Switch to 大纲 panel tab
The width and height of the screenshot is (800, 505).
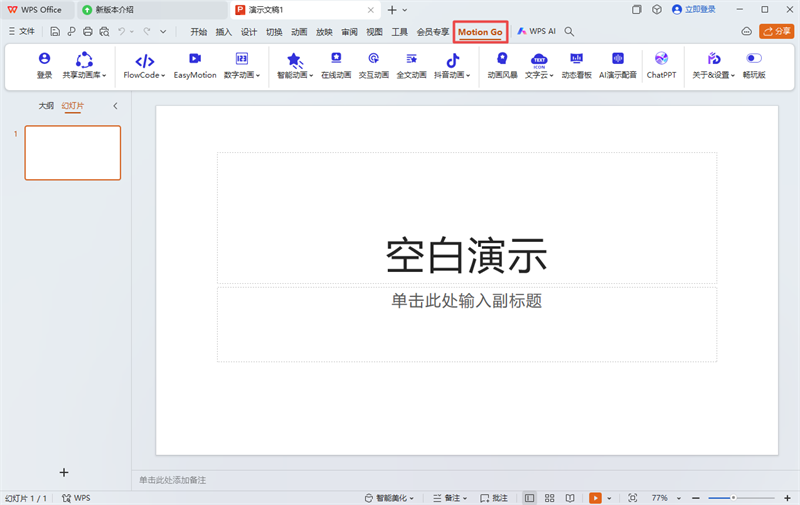[x=46, y=105]
